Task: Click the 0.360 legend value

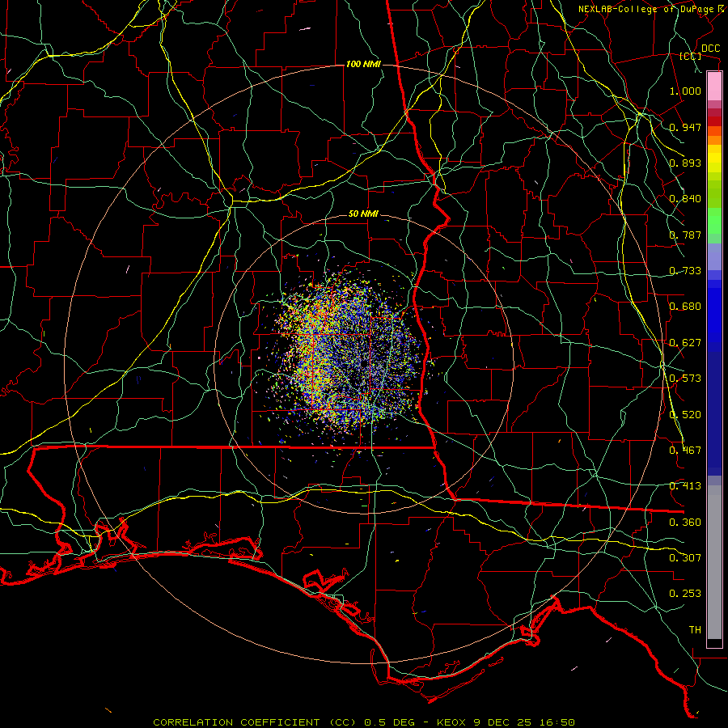Action: tap(685, 523)
